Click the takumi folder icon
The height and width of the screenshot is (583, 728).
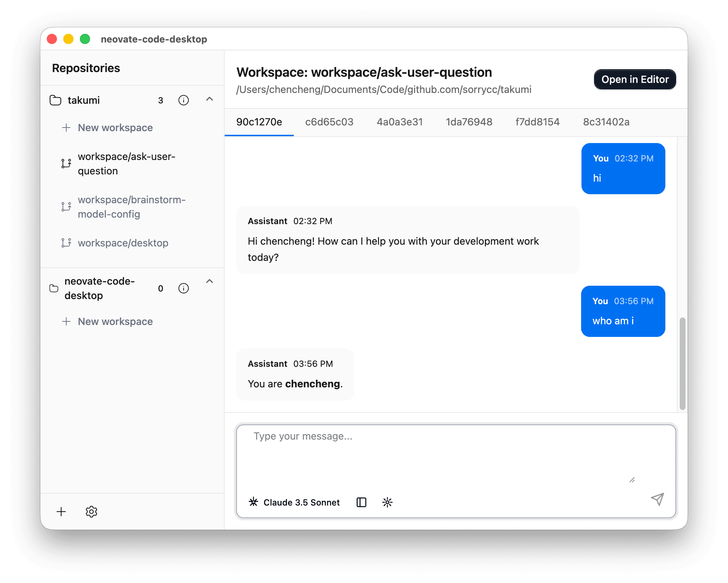tap(55, 100)
